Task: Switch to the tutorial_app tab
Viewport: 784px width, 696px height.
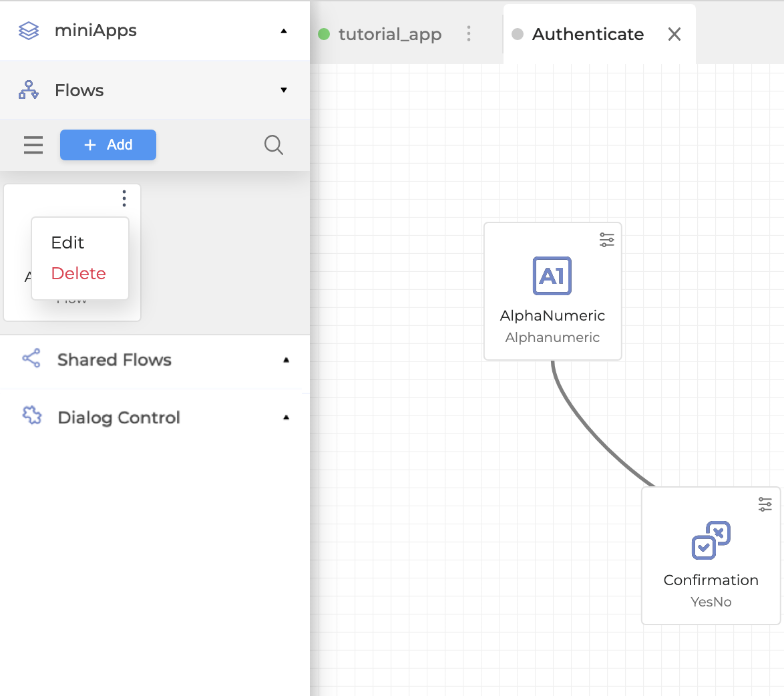Action: (389, 34)
